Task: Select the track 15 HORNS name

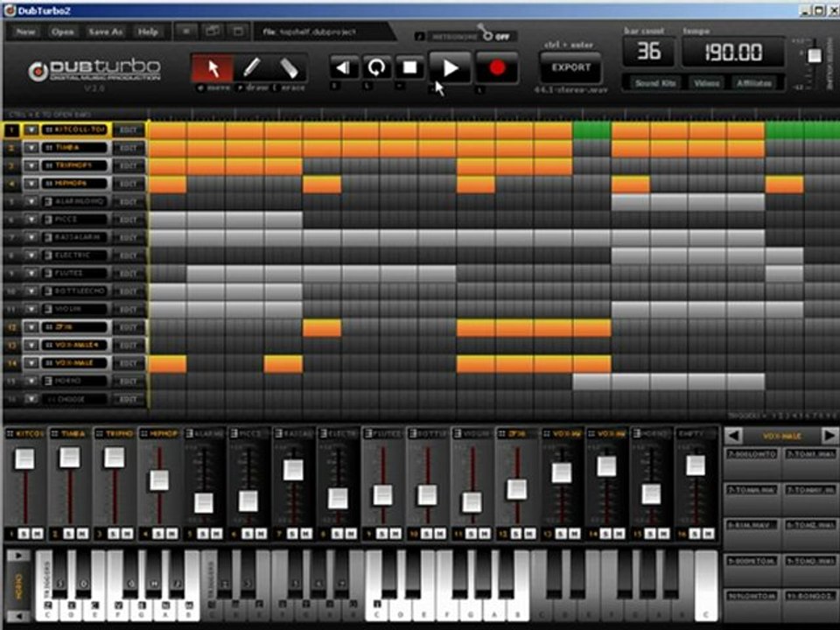Action: tap(75, 381)
